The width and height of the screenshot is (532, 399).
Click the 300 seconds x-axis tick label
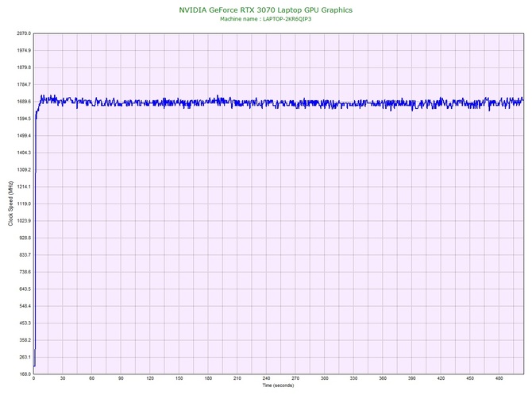[x=325, y=378]
